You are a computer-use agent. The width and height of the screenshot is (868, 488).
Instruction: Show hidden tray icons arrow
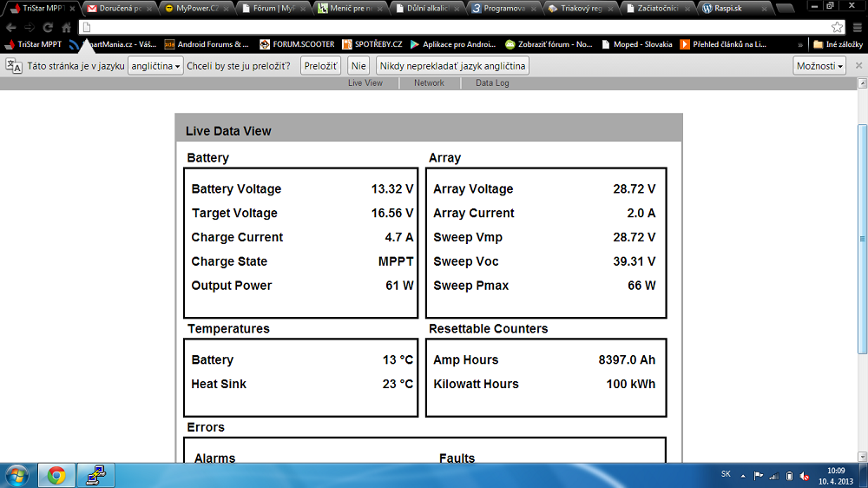pyautogui.click(x=743, y=477)
